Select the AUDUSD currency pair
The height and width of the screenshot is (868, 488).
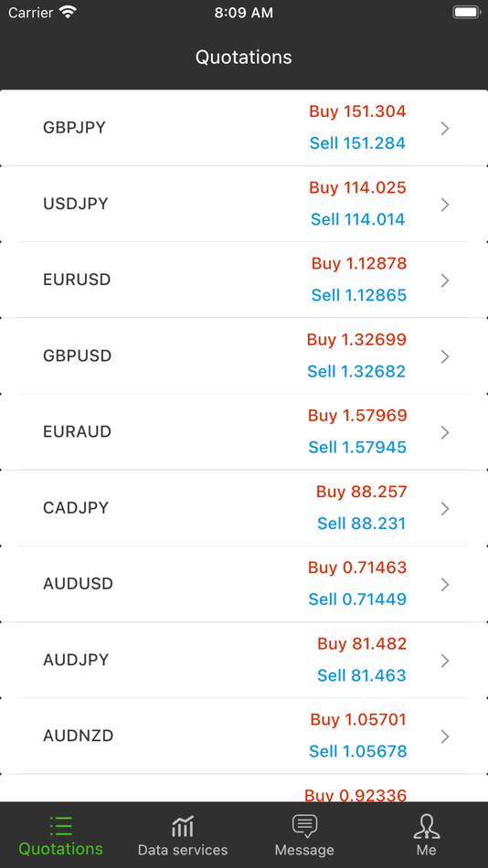coord(78,584)
